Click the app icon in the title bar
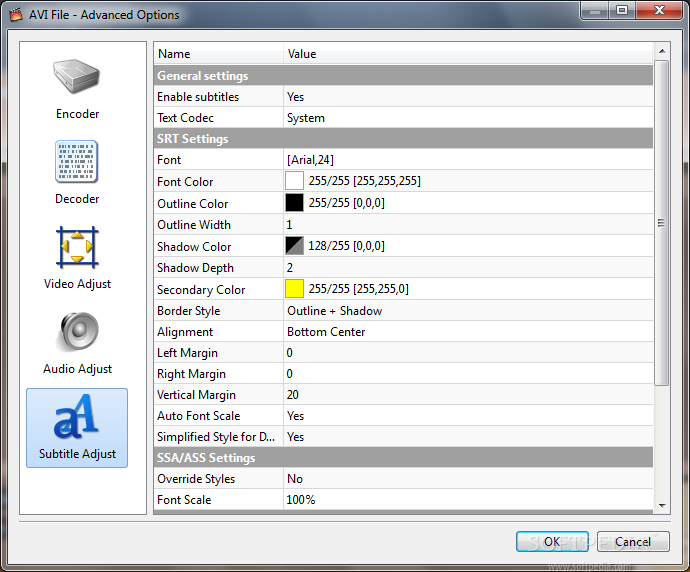The height and width of the screenshot is (572, 690). (16, 15)
